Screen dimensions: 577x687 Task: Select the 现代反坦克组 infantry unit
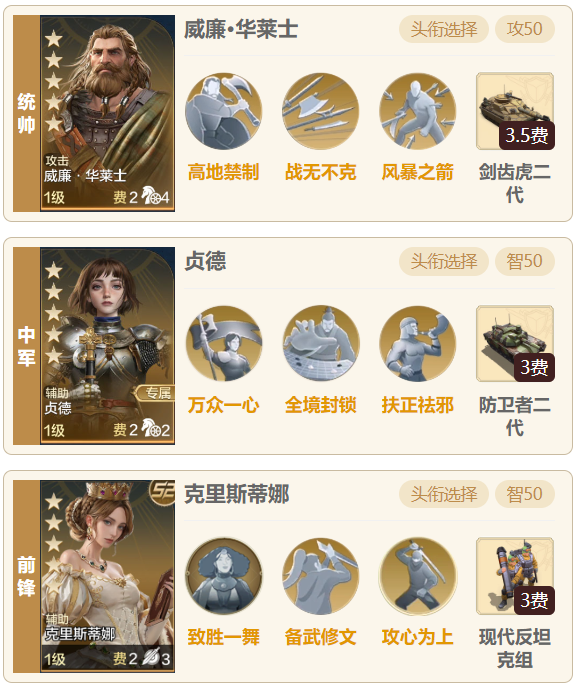(515, 576)
